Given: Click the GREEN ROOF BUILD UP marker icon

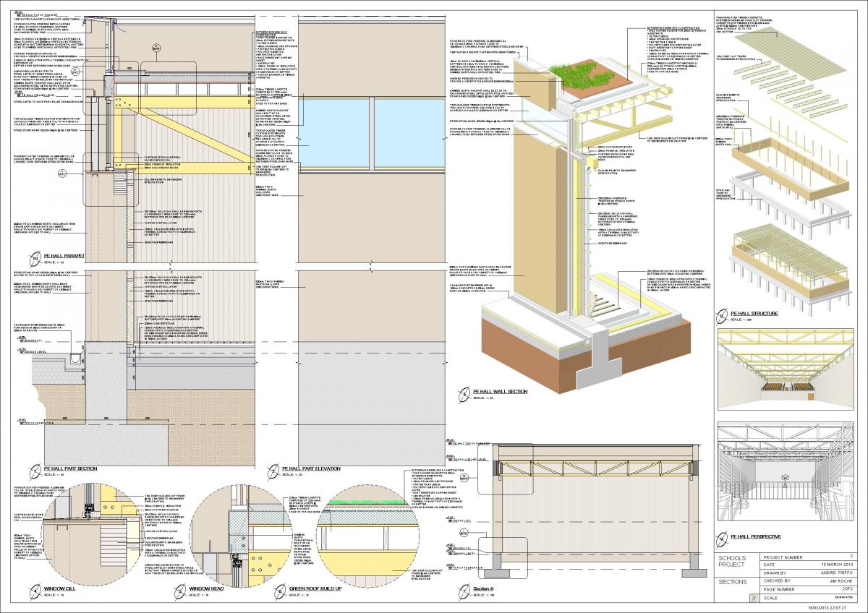Looking at the screenshot, I should (x=278, y=593).
